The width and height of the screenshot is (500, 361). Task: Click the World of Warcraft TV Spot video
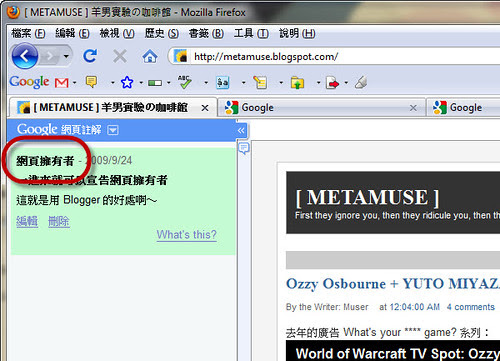click(x=393, y=351)
